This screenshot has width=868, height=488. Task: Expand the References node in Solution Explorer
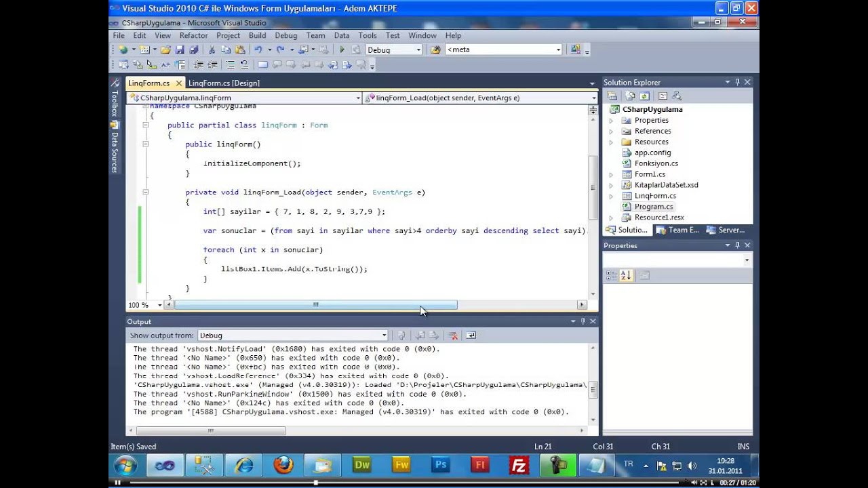(611, 131)
